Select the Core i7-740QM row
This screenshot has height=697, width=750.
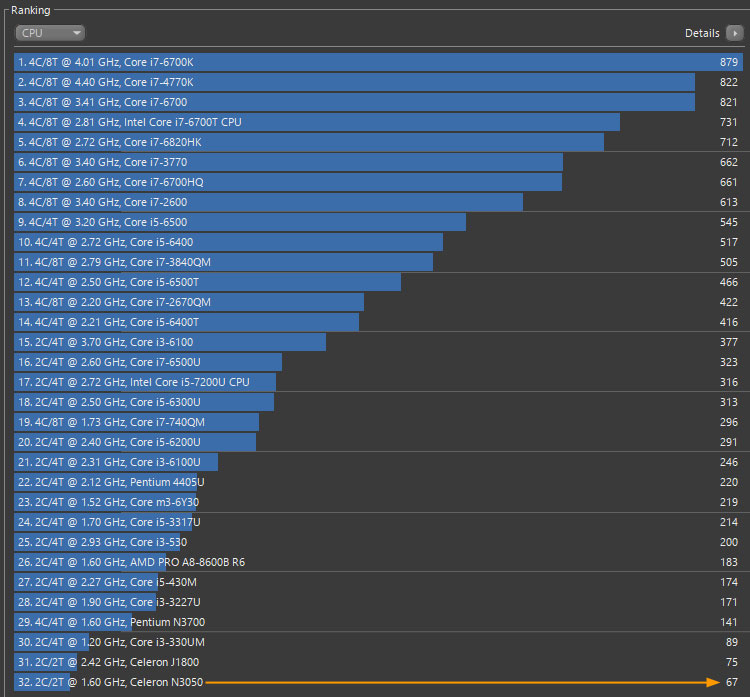click(378, 422)
